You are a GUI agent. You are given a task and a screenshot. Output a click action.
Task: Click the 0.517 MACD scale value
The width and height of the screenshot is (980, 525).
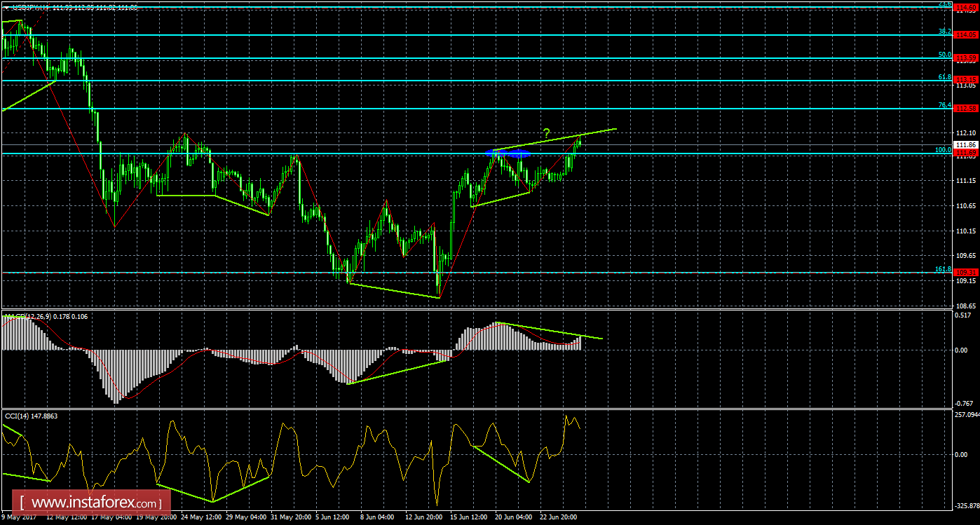pos(965,315)
